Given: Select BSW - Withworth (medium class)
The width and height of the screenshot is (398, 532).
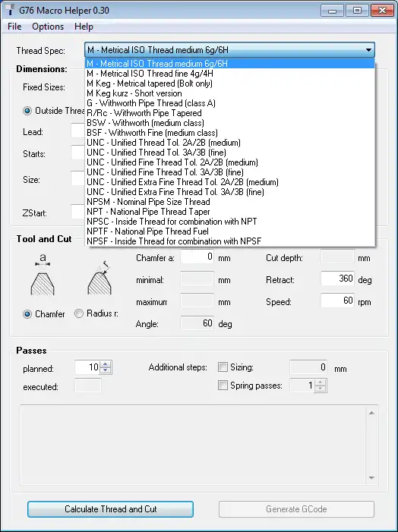Looking at the screenshot, I should (x=230, y=122).
